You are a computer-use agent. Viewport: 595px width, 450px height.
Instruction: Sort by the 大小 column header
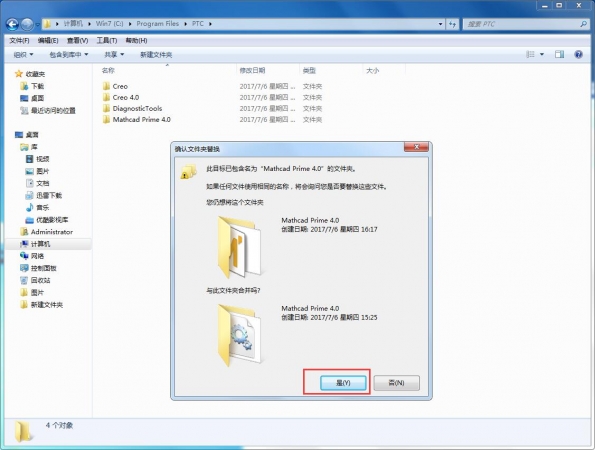coord(372,70)
